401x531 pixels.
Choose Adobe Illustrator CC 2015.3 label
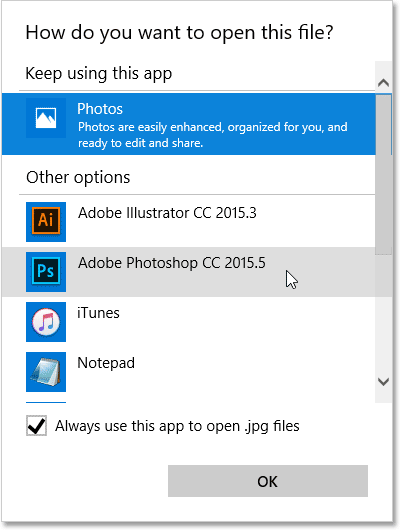(167, 213)
